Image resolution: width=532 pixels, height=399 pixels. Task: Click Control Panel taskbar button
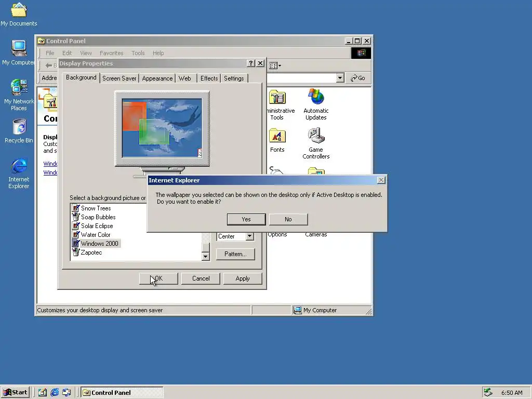point(122,393)
